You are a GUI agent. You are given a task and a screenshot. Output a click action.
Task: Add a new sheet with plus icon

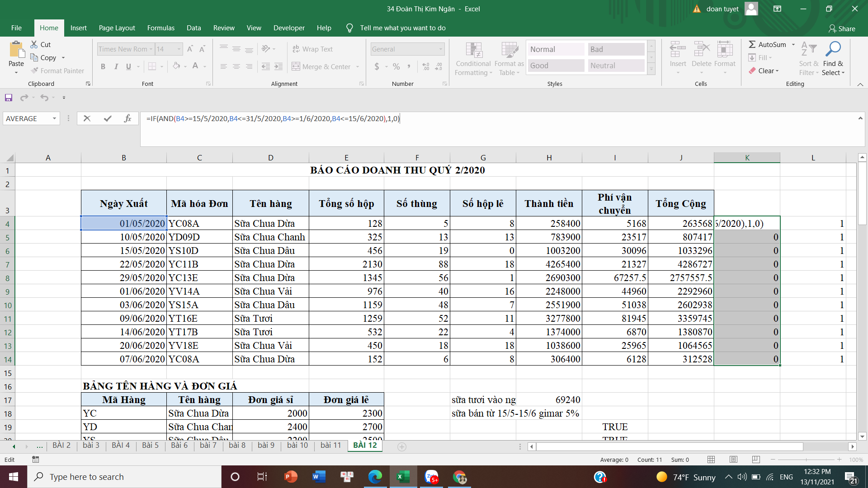[x=401, y=446]
